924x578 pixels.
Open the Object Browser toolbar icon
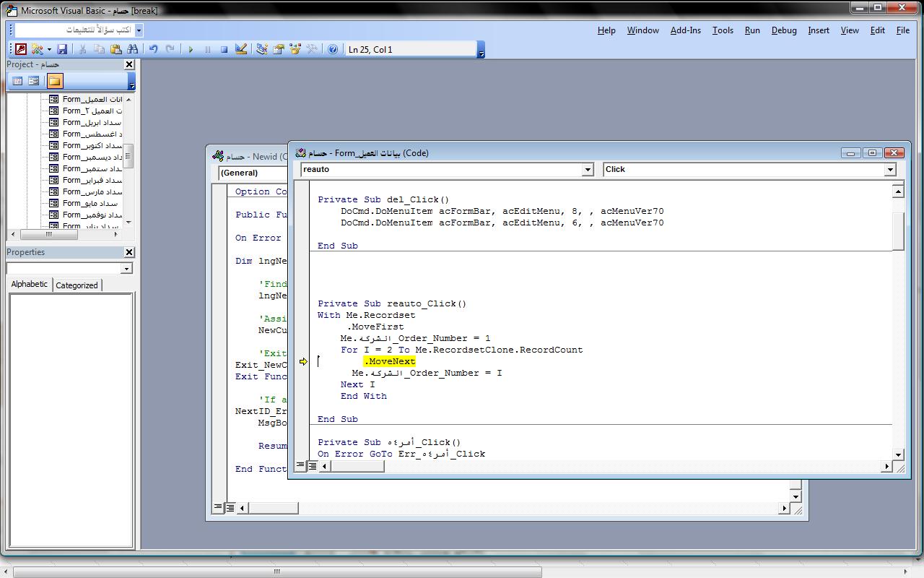point(295,49)
